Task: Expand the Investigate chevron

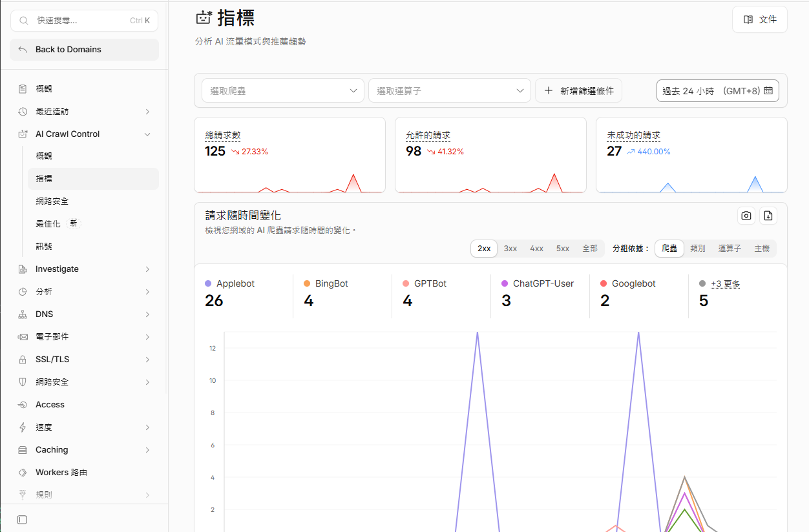Action: (x=147, y=269)
